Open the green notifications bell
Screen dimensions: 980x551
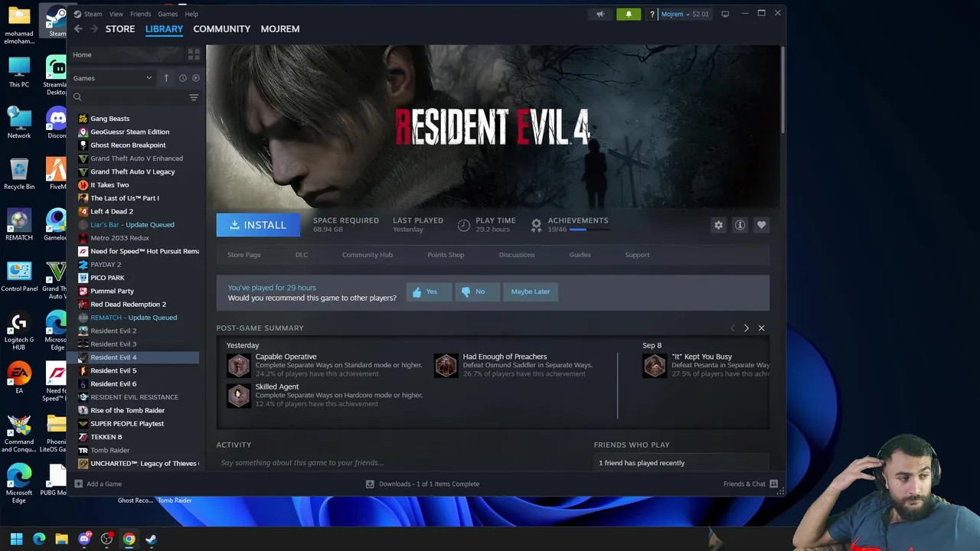coord(629,14)
